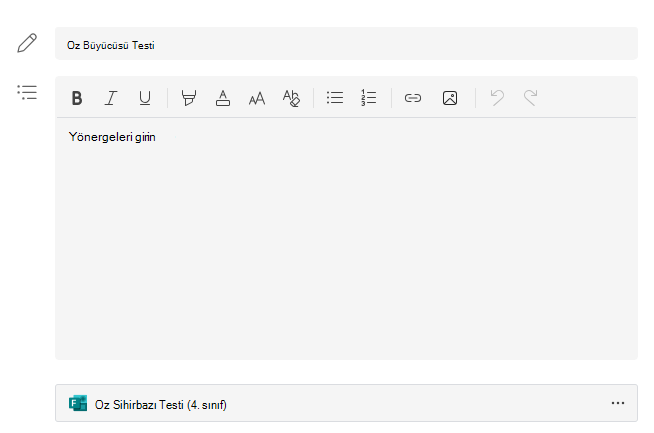Select the text highlight color tool
The width and height of the screenshot is (654, 433).
(189, 98)
